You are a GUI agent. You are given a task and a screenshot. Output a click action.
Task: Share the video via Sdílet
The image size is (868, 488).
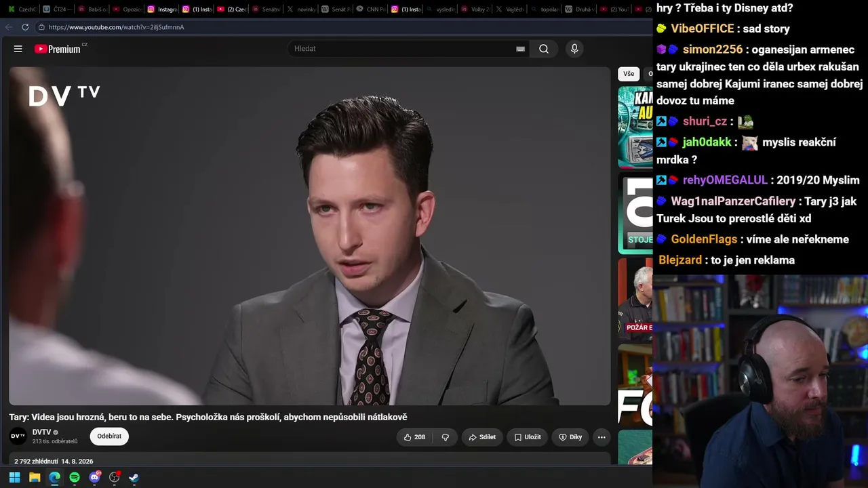[482, 437]
